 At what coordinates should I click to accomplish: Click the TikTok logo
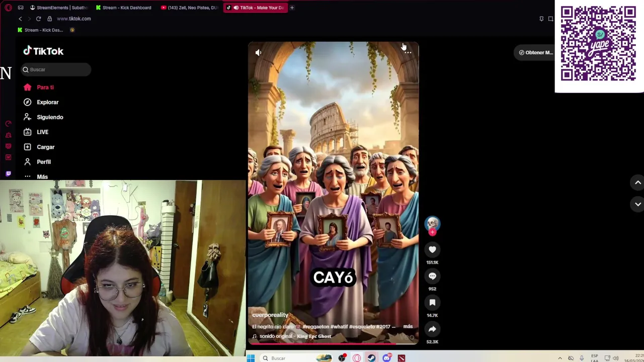(x=43, y=51)
